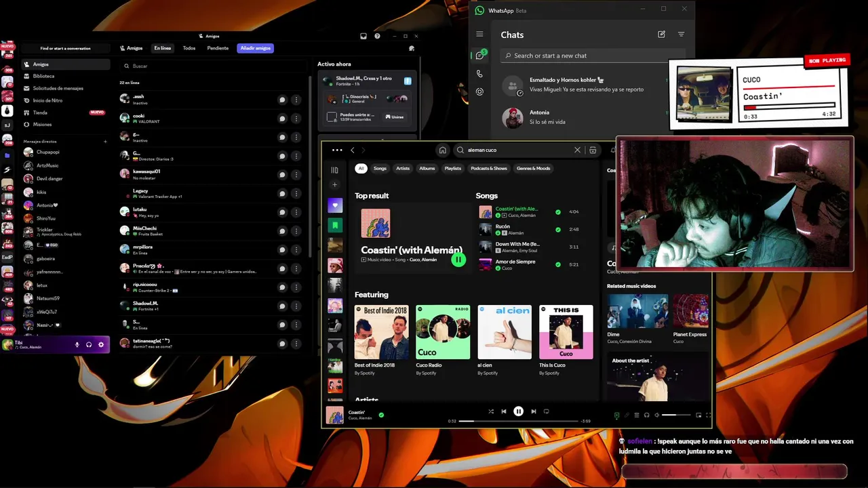868x488 pixels.
Task: Open Discord user settings gear
Action: (x=101, y=344)
